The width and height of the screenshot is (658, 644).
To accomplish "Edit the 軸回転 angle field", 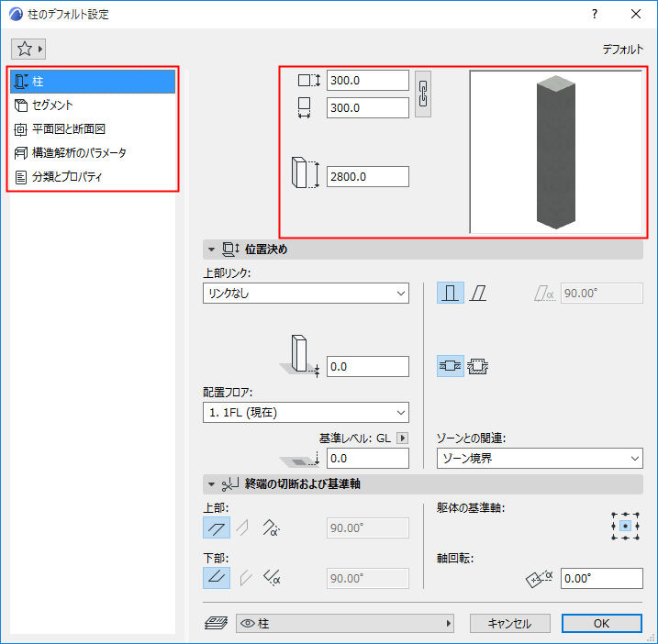I will tap(601, 579).
